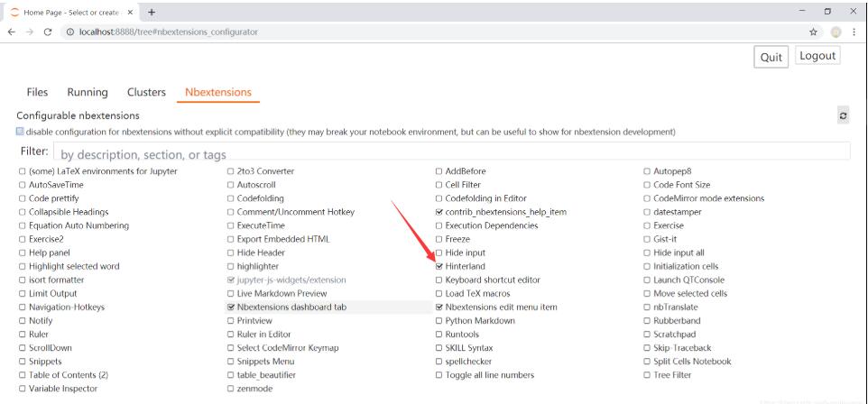Viewport: 868px width, 404px height.
Task: Click the Logout button
Action: (817, 56)
